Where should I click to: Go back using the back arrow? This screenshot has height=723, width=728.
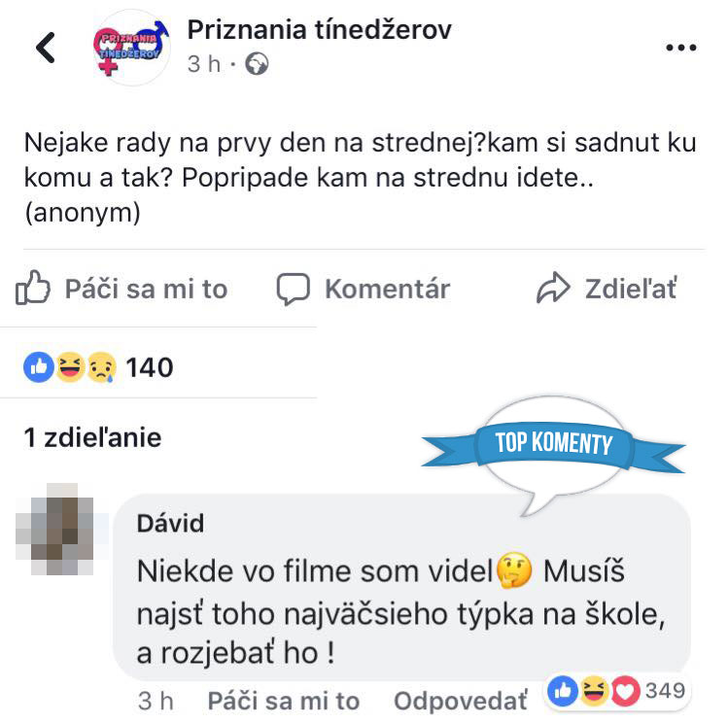coord(46,47)
